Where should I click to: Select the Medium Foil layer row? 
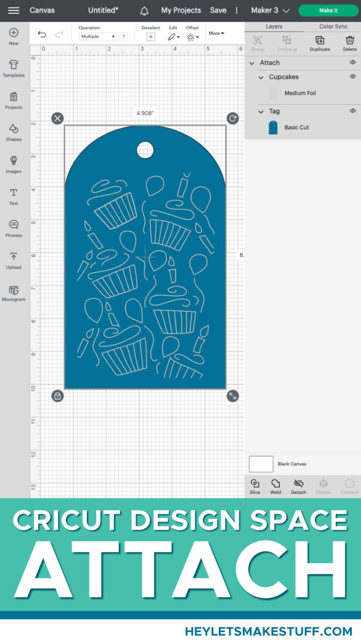pyautogui.click(x=303, y=93)
